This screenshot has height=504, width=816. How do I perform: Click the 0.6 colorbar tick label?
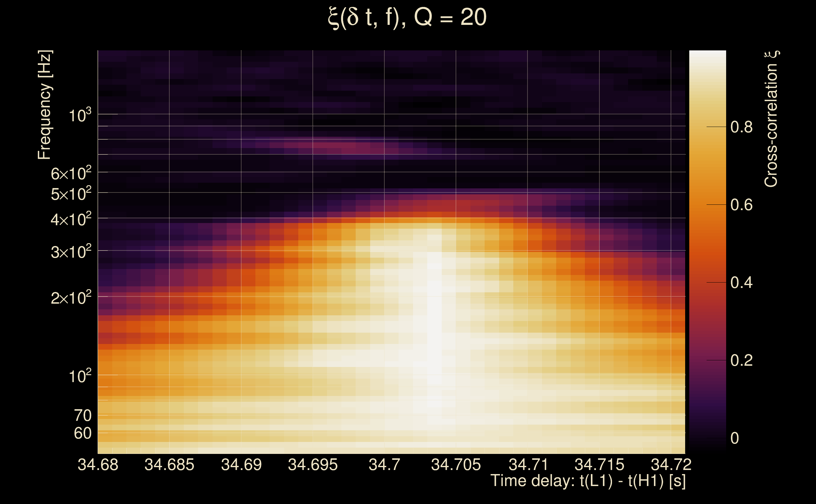pyautogui.click(x=741, y=205)
